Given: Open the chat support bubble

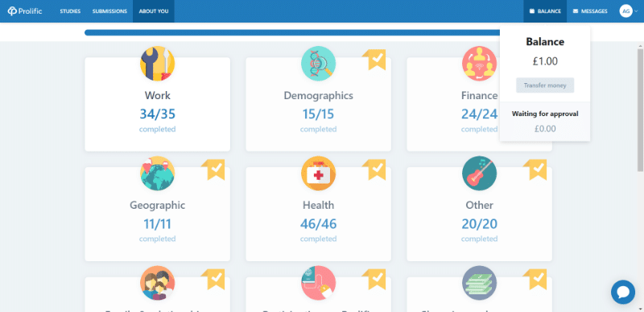Looking at the screenshot, I should click(x=623, y=292).
